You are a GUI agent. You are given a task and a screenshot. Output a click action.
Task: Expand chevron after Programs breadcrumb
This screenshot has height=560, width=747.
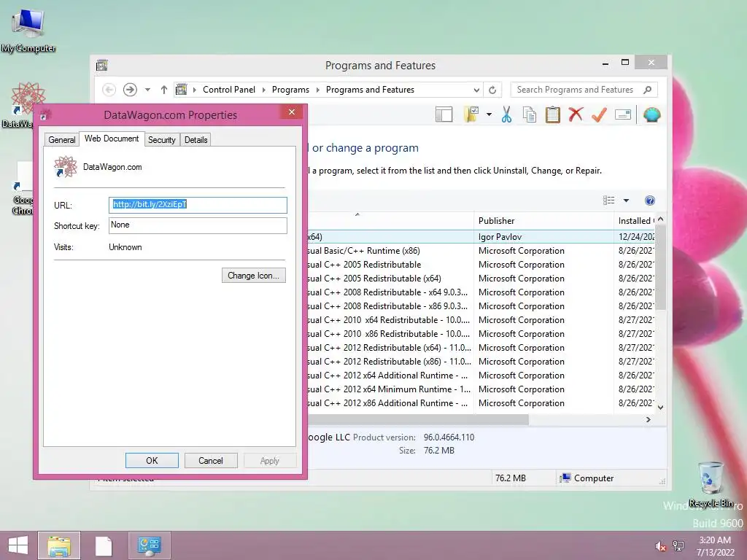[318, 90]
